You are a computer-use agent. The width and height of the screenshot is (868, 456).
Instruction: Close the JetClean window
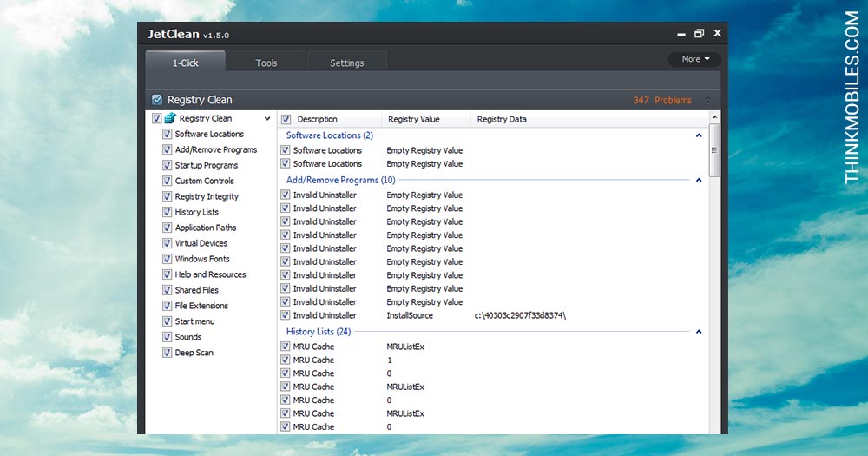pos(718,33)
